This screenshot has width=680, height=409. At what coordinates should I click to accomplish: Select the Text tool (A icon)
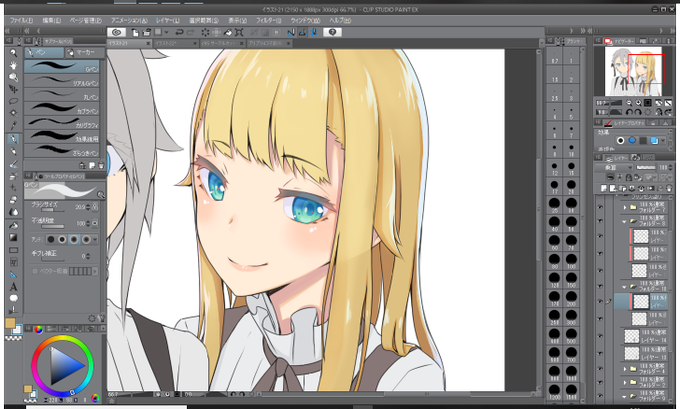point(13,287)
